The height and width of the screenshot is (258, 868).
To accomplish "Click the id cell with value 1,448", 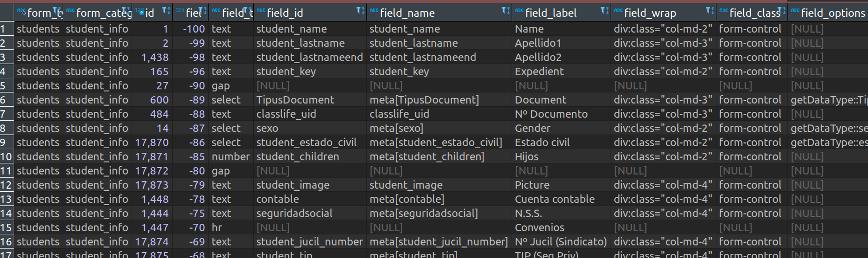I will 152,199.
